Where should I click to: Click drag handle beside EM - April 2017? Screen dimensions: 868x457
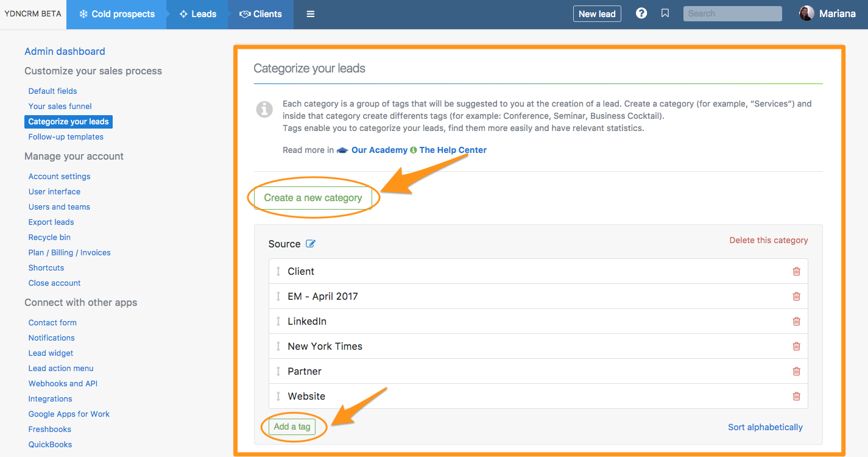(278, 296)
